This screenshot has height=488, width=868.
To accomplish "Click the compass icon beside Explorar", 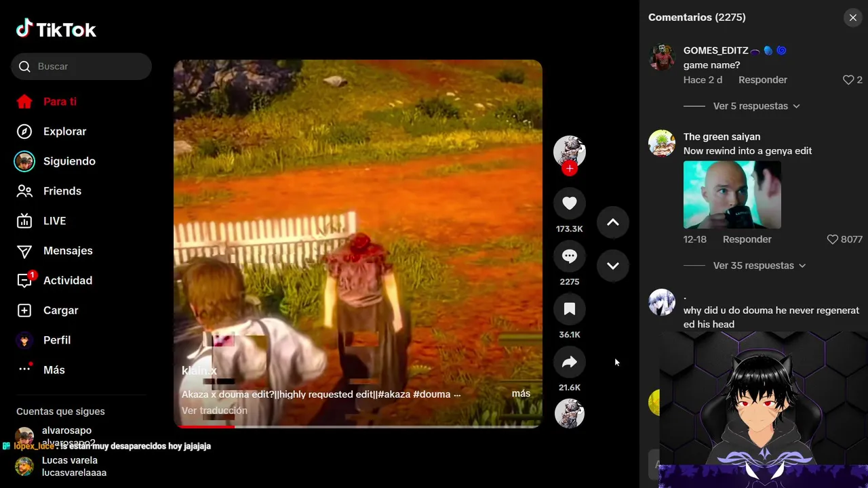I will [24, 131].
